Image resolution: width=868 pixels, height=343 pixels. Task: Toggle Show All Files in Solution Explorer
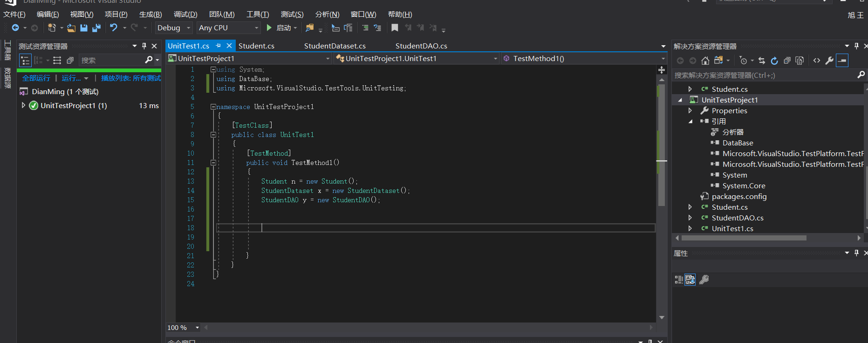click(x=800, y=61)
